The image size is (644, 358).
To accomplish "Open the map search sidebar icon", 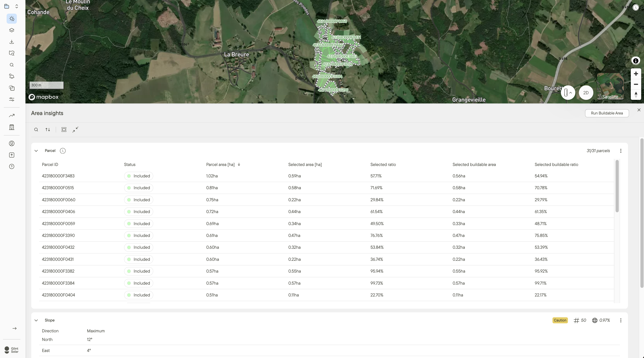I will pos(11,53).
